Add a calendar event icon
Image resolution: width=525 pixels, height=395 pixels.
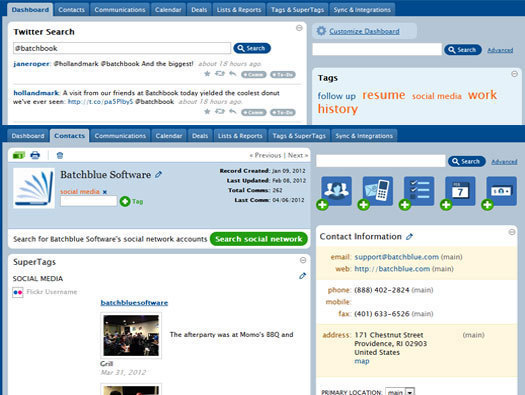click(460, 191)
